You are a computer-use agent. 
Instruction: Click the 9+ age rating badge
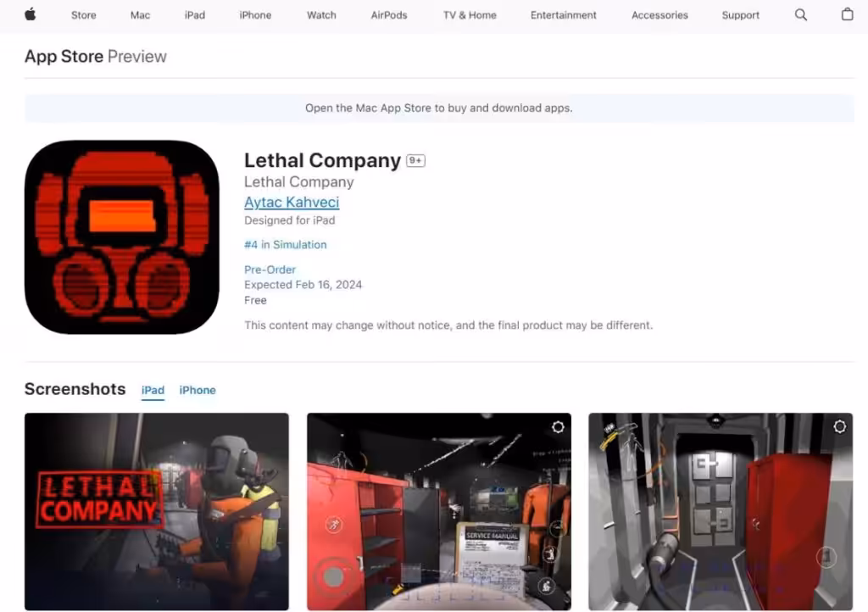tap(415, 161)
